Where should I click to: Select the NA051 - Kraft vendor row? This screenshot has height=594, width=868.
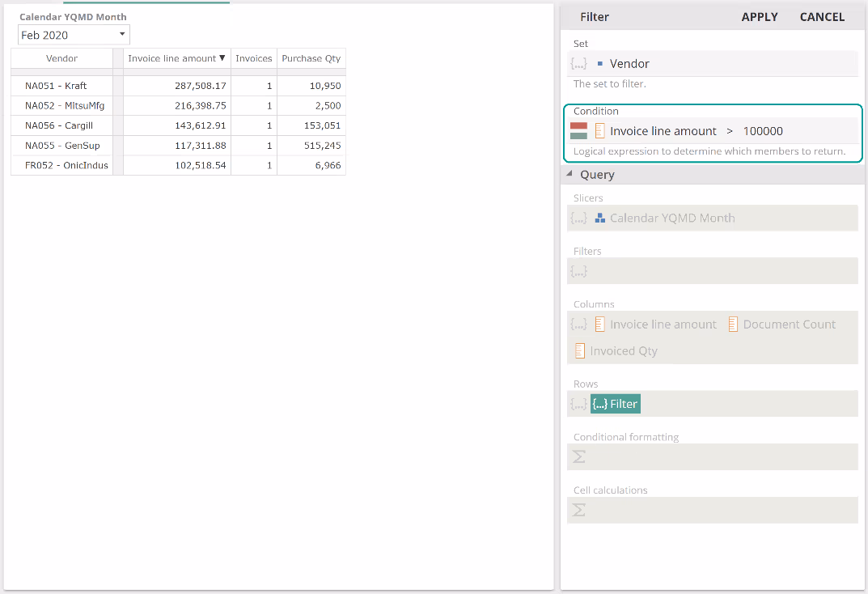pyautogui.click(x=56, y=86)
